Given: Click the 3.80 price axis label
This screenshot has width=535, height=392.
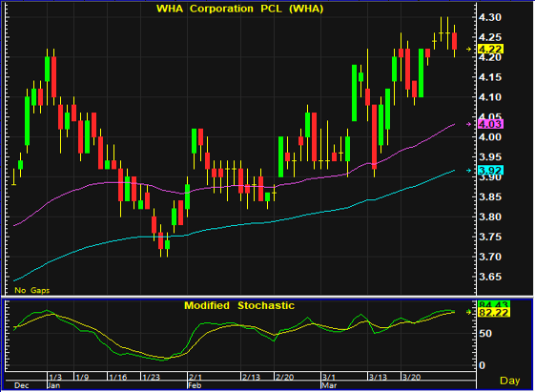Looking at the screenshot, I should click(x=490, y=217).
